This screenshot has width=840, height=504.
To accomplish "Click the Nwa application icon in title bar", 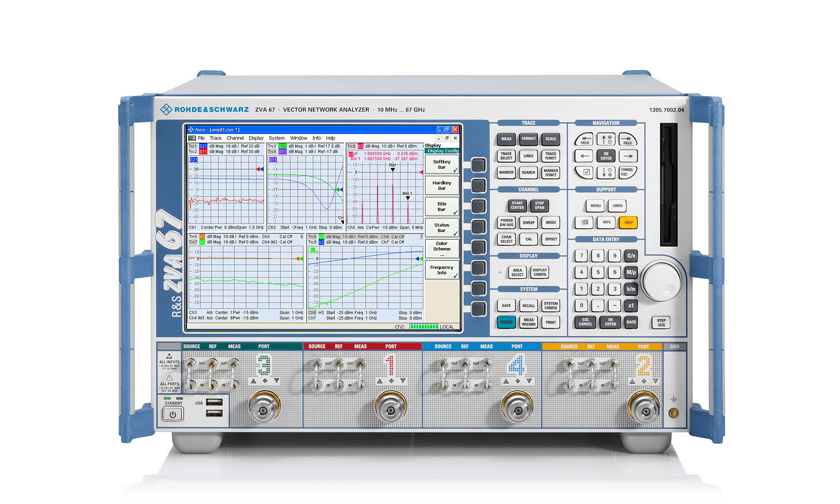I will (190, 129).
